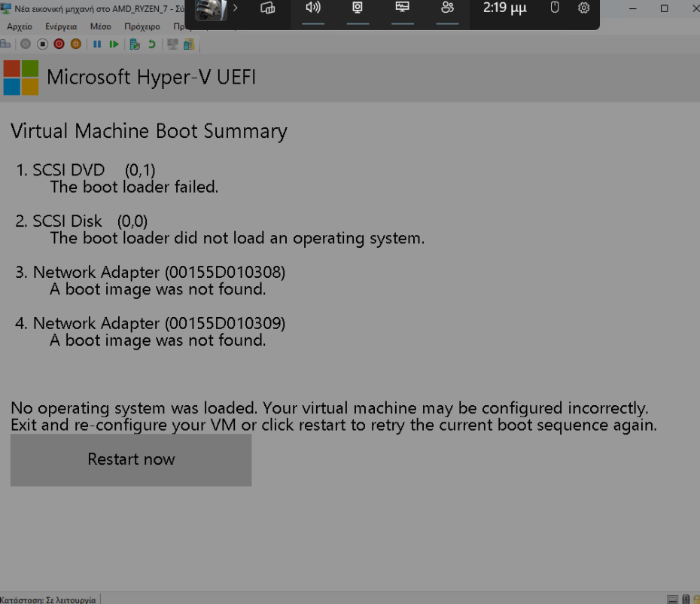700x604 pixels.
Task: Create a checkpoint using the toolbar icon
Action: click(135, 44)
